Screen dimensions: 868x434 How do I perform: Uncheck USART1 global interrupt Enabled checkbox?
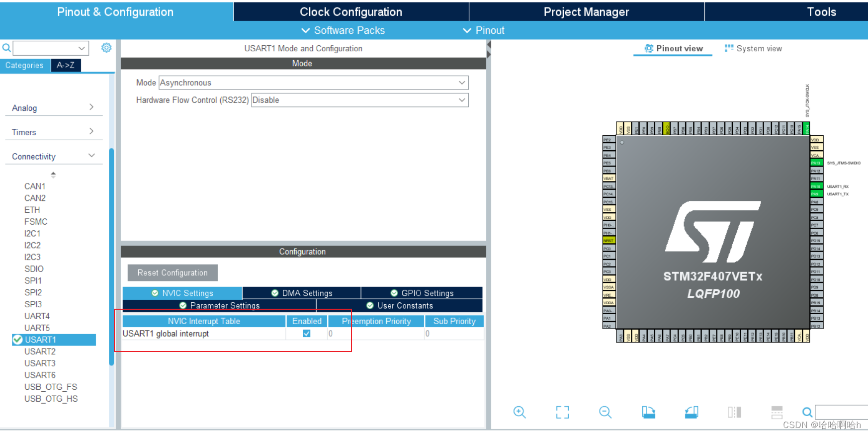[307, 334]
